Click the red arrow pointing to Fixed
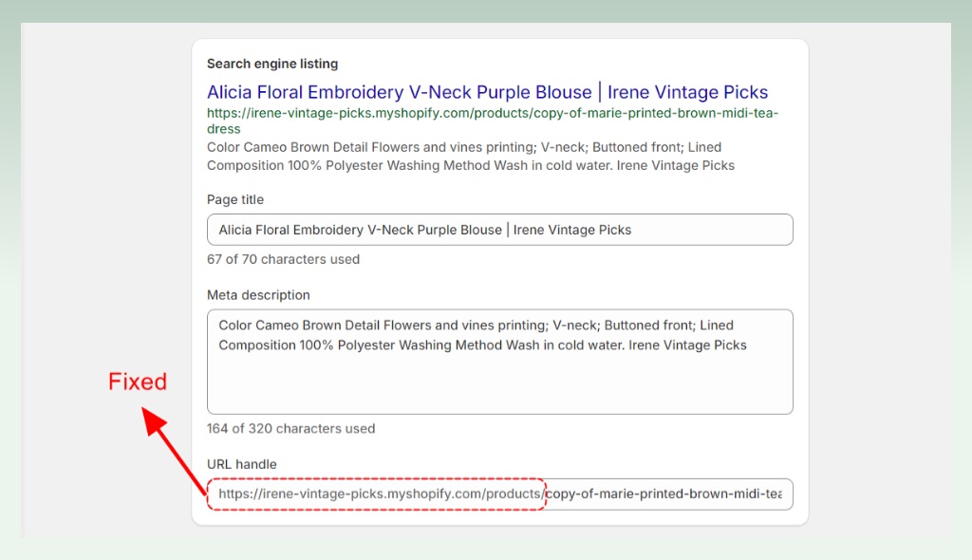Screen dimensions: 972x560 pos(174,450)
